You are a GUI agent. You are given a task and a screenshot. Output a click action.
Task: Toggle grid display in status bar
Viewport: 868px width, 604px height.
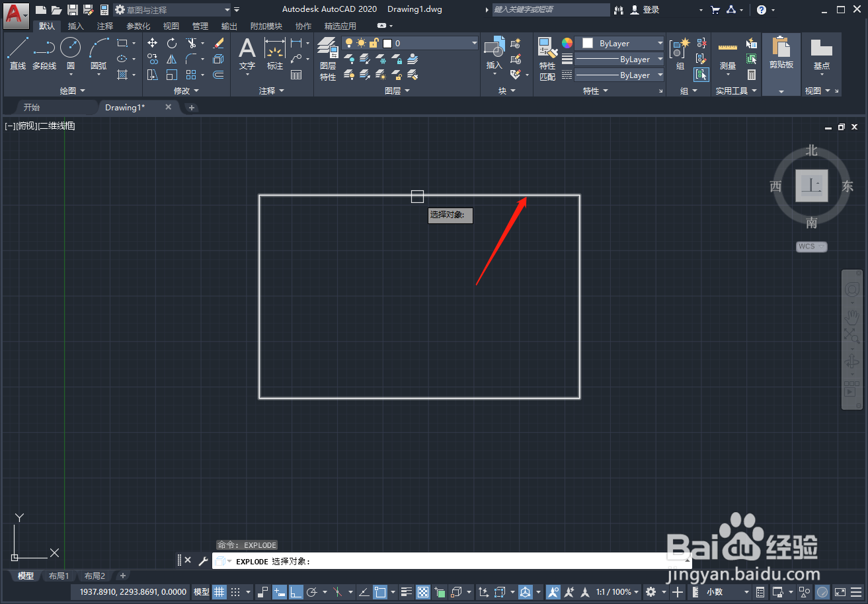[x=219, y=592]
